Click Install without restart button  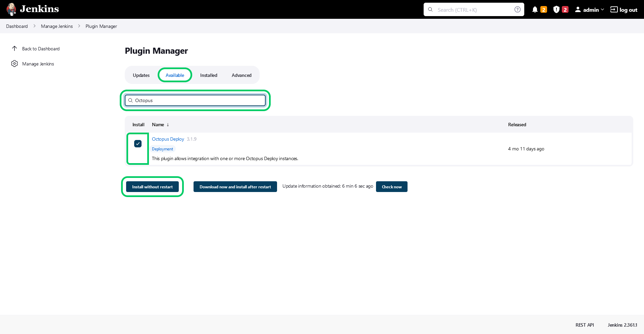(x=152, y=187)
